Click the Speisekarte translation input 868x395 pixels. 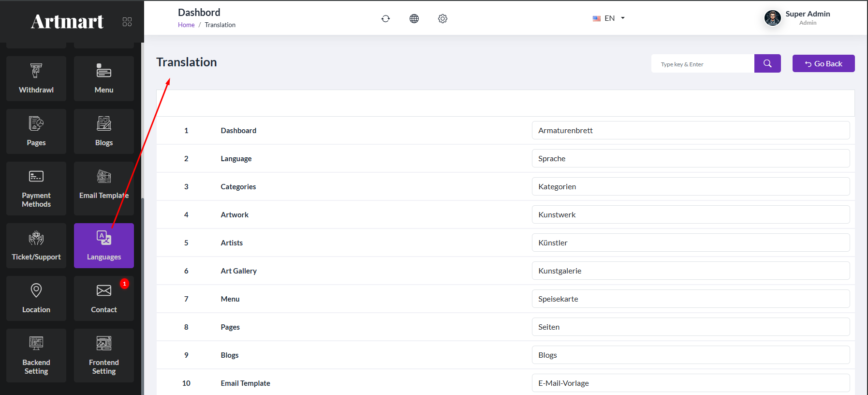691,299
